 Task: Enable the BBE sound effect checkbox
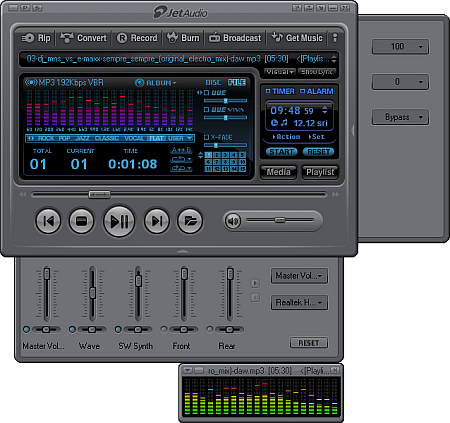tap(206, 92)
